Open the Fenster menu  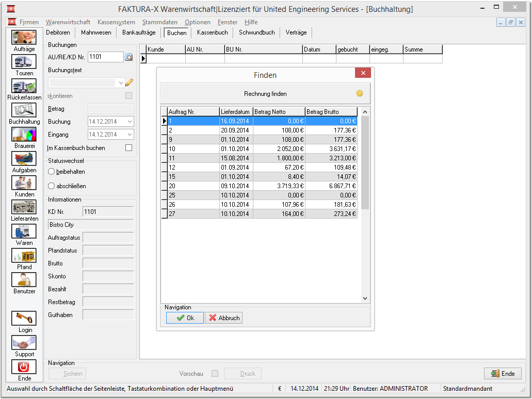click(x=228, y=22)
